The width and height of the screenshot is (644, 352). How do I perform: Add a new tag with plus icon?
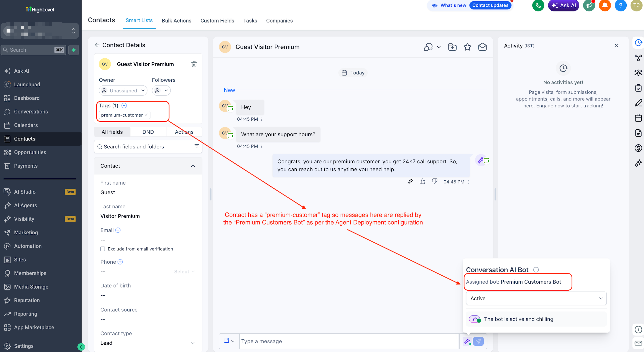click(x=124, y=105)
